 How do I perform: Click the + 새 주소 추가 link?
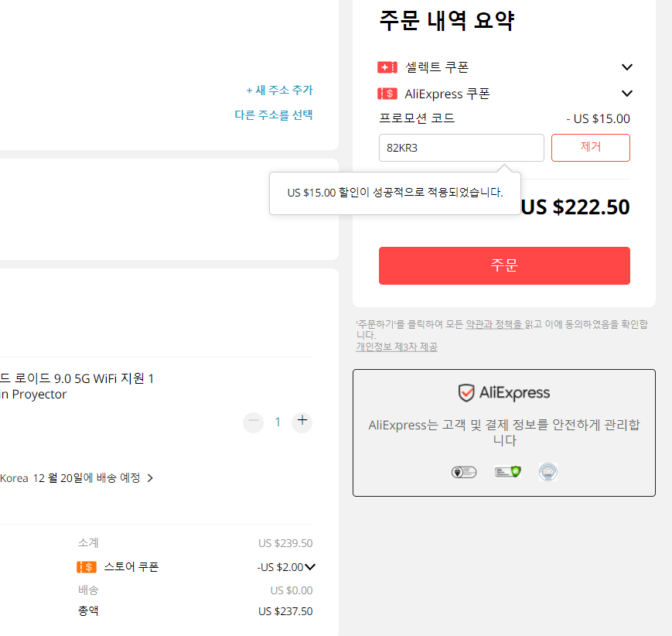[x=279, y=90]
